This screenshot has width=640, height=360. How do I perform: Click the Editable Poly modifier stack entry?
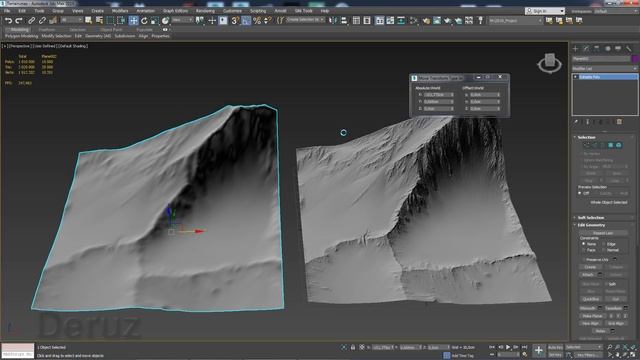pyautogui.click(x=606, y=77)
